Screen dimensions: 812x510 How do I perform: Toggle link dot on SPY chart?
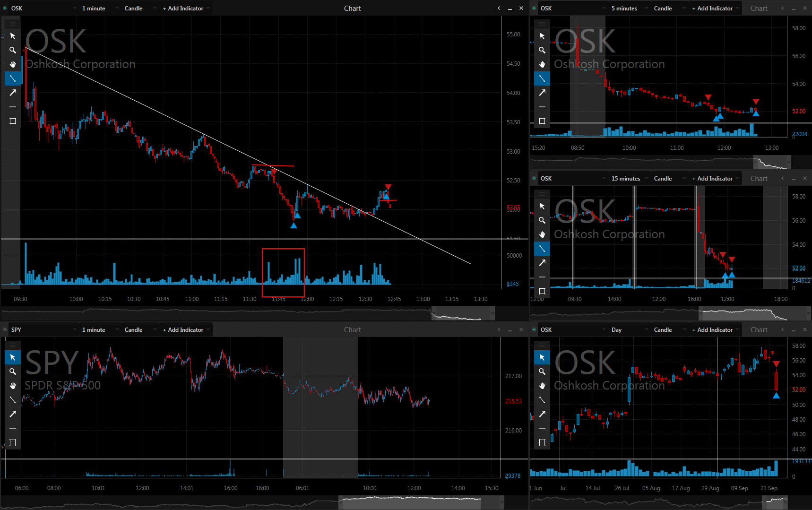pos(5,329)
